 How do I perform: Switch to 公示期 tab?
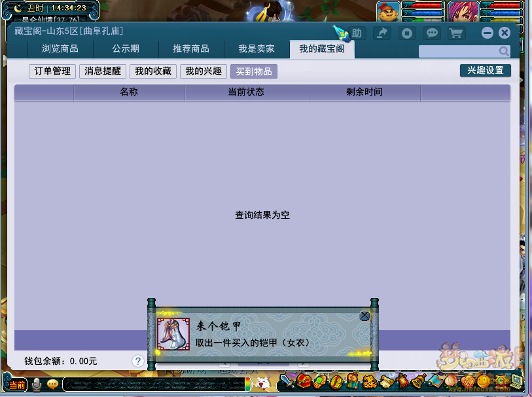click(126, 49)
